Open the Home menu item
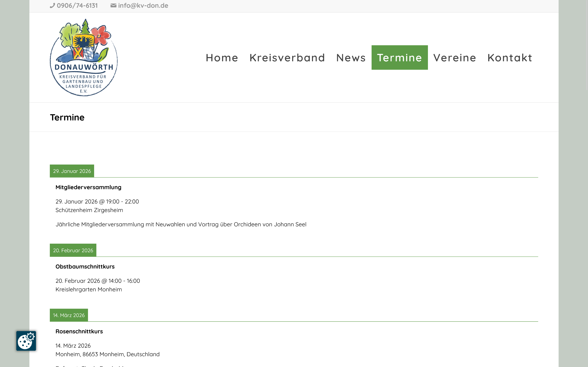 click(x=222, y=58)
